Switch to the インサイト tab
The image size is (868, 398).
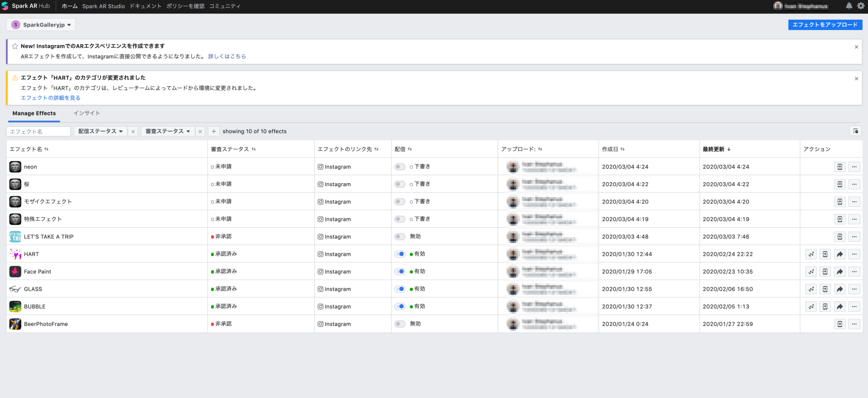[86, 113]
